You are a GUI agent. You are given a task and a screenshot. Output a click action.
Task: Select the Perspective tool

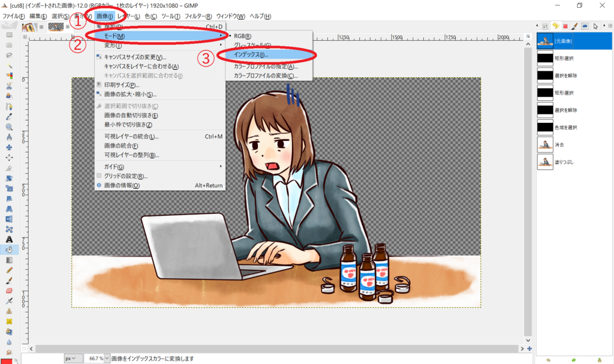[9, 209]
